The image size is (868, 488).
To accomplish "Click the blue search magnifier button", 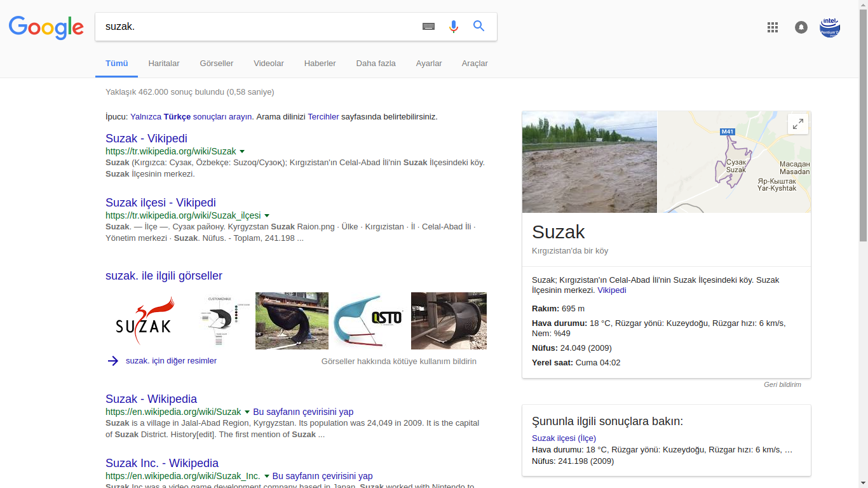I will pyautogui.click(x=479, y=26).
